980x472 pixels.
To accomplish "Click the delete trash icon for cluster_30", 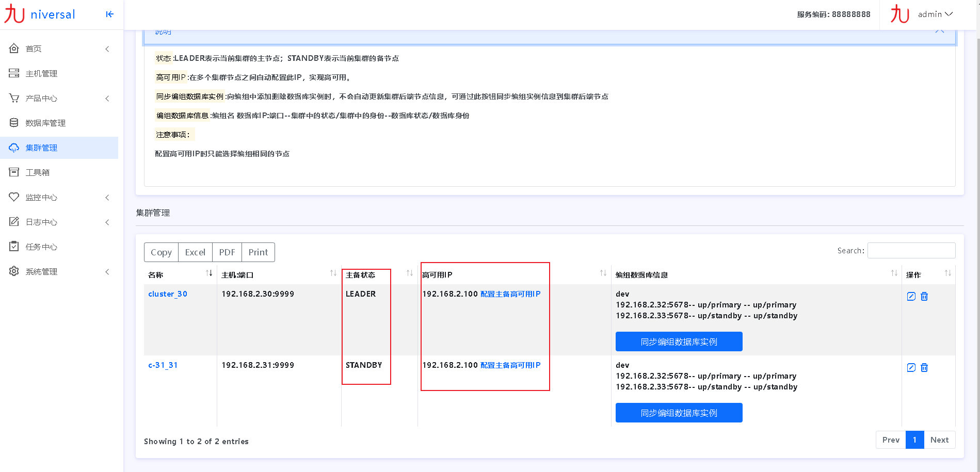I will tap(924, 296).
